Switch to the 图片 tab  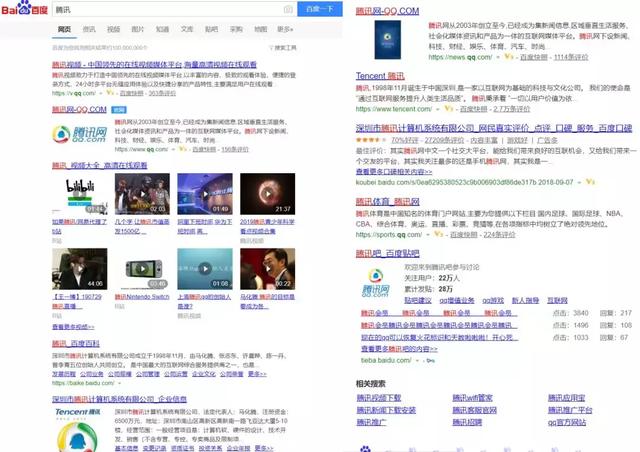click(138, 29)
